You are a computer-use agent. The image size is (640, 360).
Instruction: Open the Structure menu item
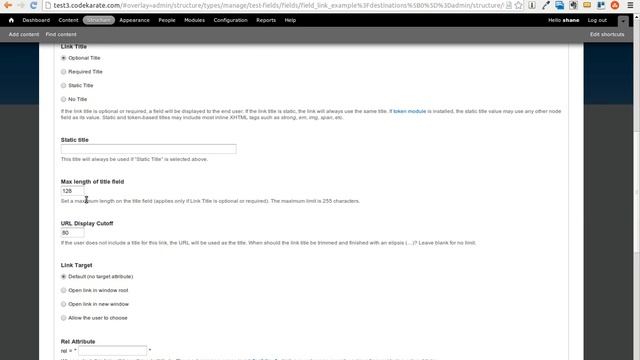click(x=99, y=20)
